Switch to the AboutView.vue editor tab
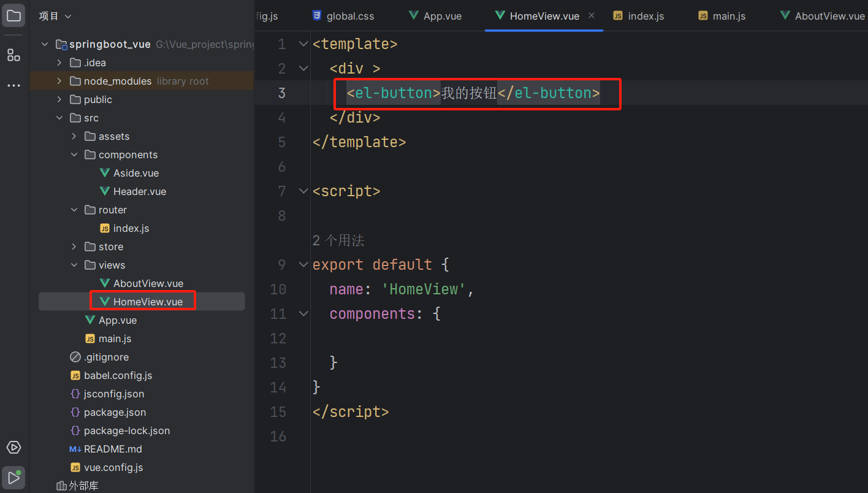 tap(821, 16)
